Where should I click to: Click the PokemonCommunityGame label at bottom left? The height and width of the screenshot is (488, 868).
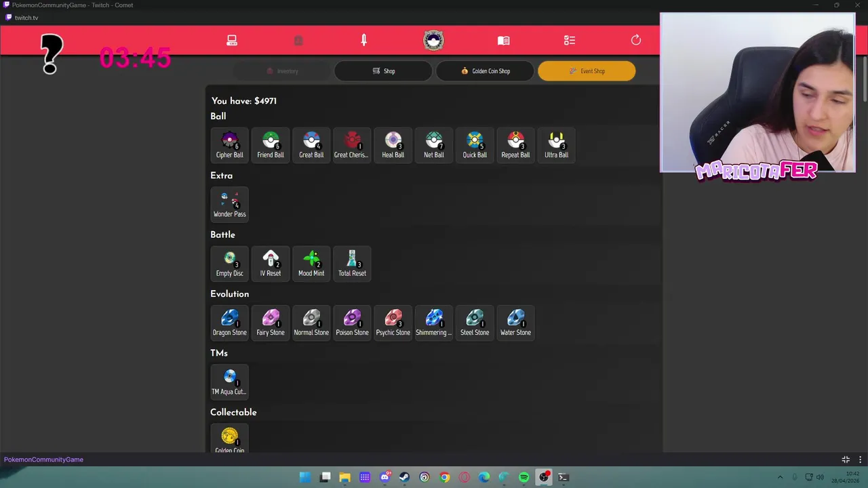pos(43,460)
